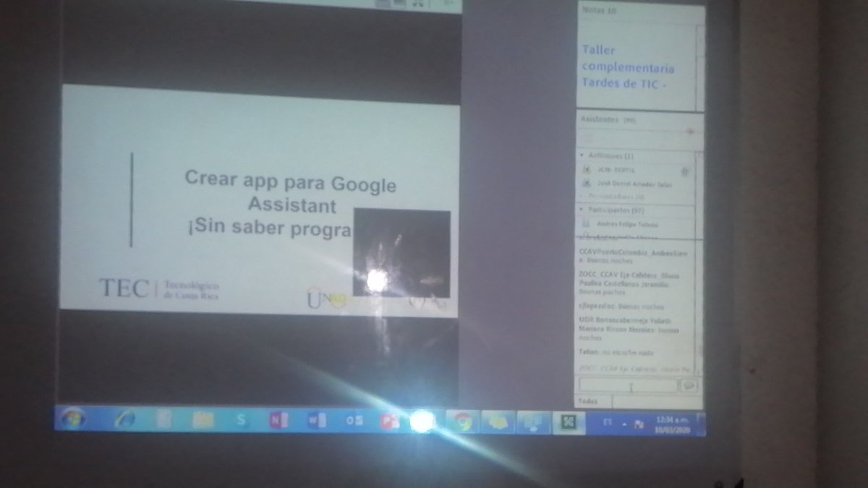Click the presentation slide titled Crear app para Google Assistant
Image resolution: width=868 pixels, height=488 pixels.
(x=259, y=200)
